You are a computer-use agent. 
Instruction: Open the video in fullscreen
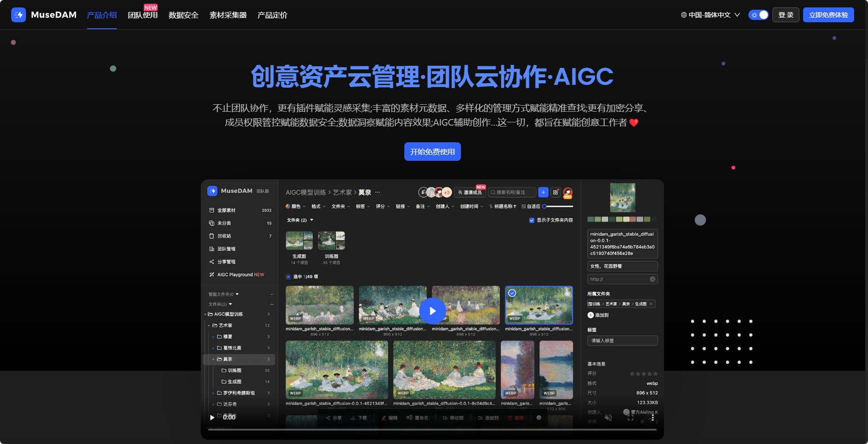click(631, 417)
